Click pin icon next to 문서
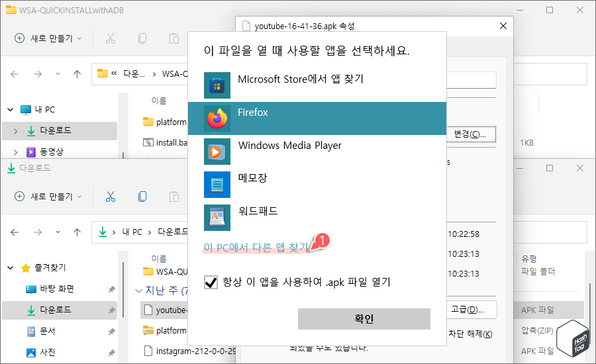596x364 pixels. point(111,332)
